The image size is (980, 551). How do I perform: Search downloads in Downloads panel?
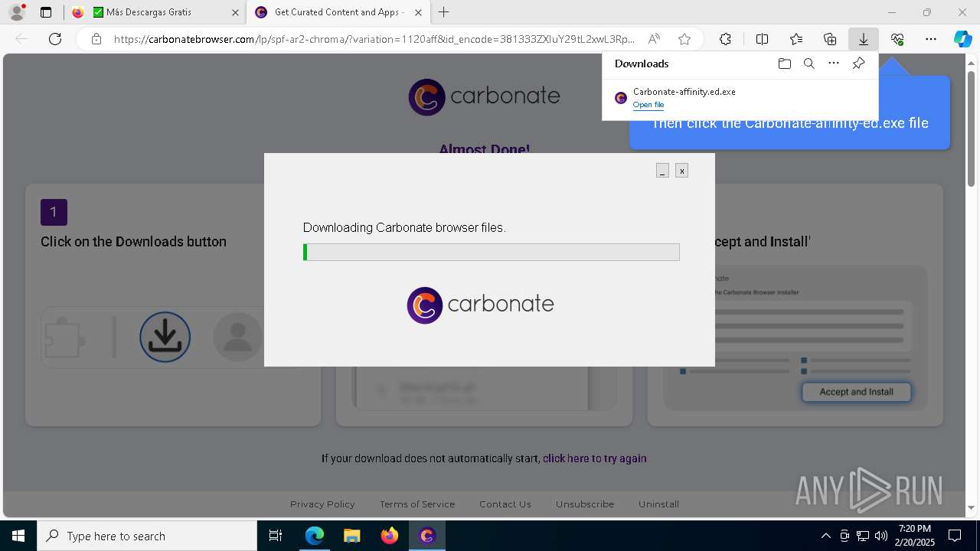point(808,64)
